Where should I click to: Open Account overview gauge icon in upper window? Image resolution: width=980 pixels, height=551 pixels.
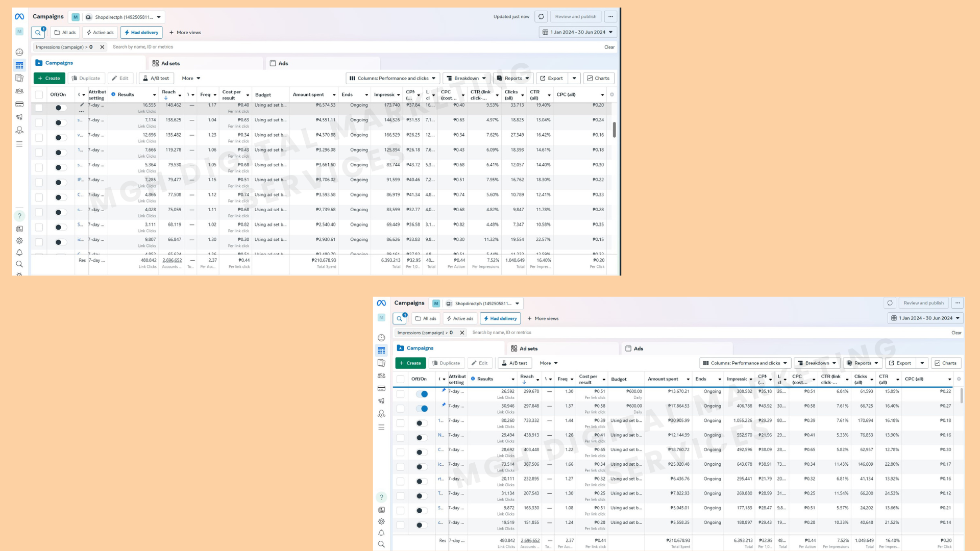19,52
